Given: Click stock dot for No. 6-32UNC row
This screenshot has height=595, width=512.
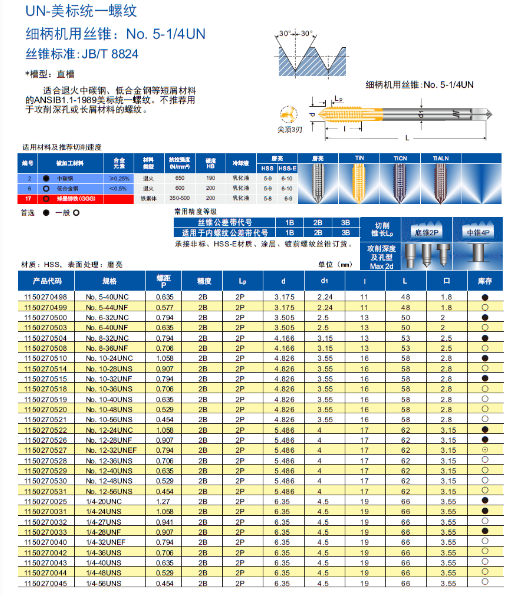Looking at the screenshot, I should point(485,318).
